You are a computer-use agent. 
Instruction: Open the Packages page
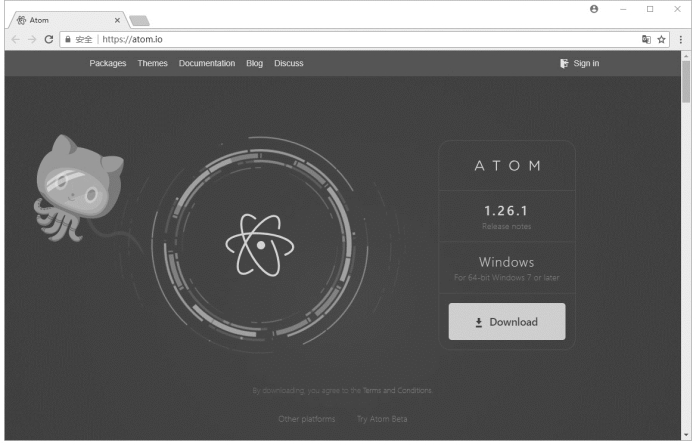coord(107,63)
